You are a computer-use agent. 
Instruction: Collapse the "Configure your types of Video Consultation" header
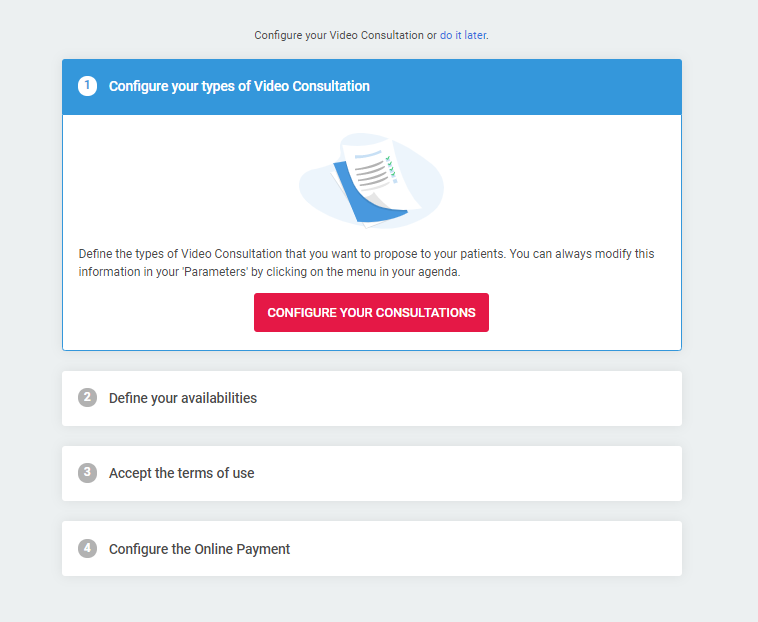[372, 87]
